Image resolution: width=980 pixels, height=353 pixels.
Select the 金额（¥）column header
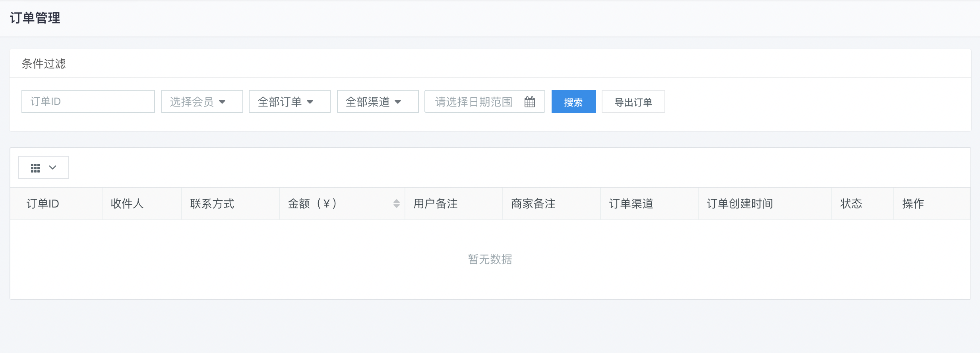(x=312, y=204)
